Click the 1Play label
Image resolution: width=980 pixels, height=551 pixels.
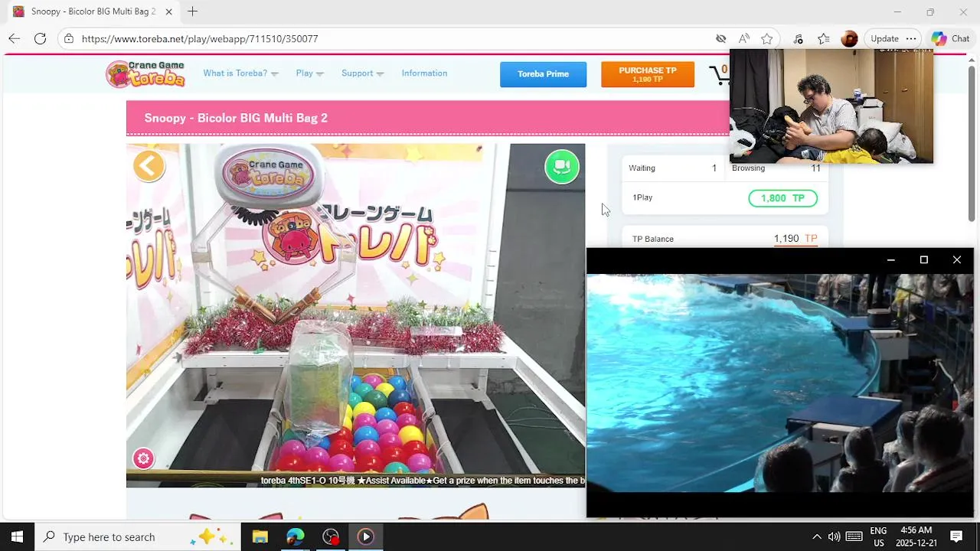click(642, 197)
